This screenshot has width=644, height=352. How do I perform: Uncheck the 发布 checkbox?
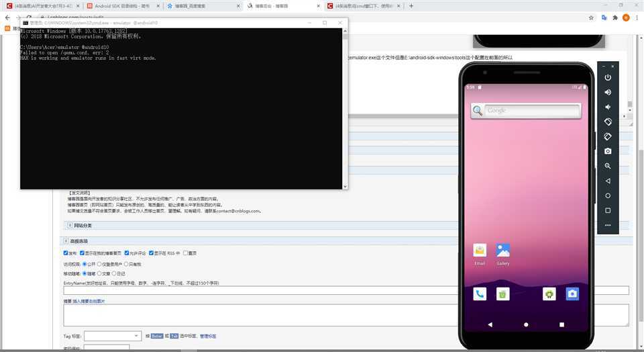coord(66,253)
